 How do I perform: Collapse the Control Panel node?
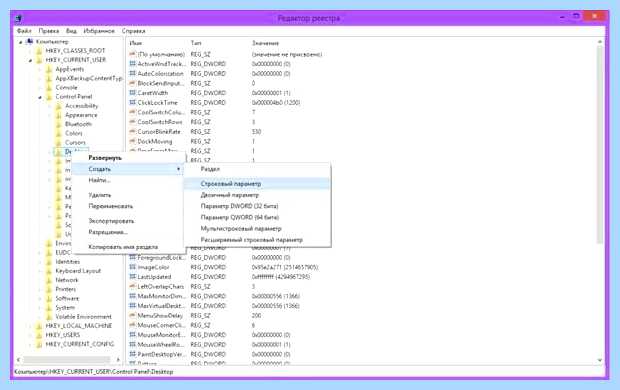click(40, 97)
